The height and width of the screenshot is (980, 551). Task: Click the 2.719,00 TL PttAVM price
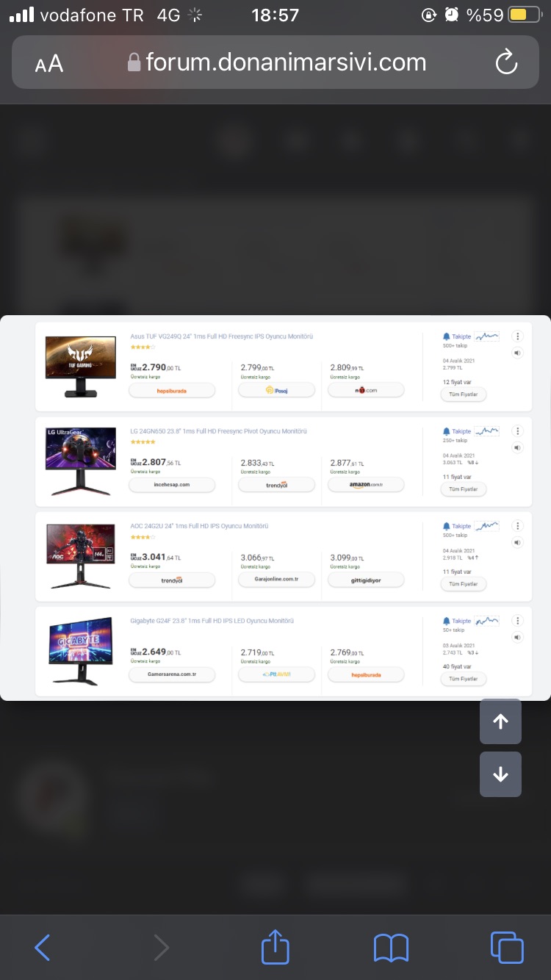click(x=257, y=652)
